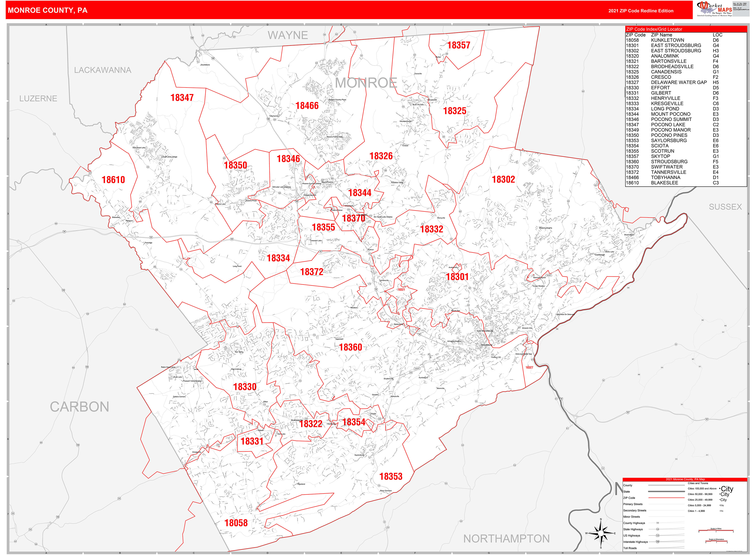
Task: Click the CARBON county label
Action: (79, 407)
